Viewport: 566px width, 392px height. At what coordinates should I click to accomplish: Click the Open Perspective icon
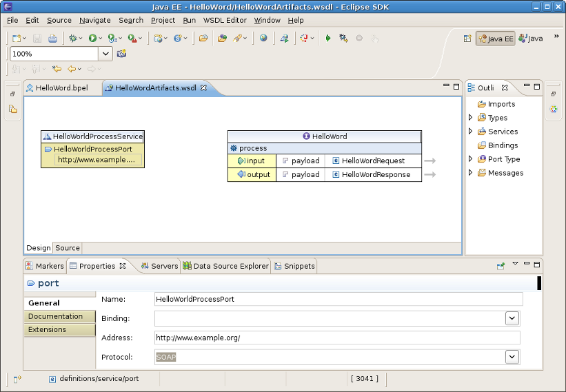(x=467, y=39)
